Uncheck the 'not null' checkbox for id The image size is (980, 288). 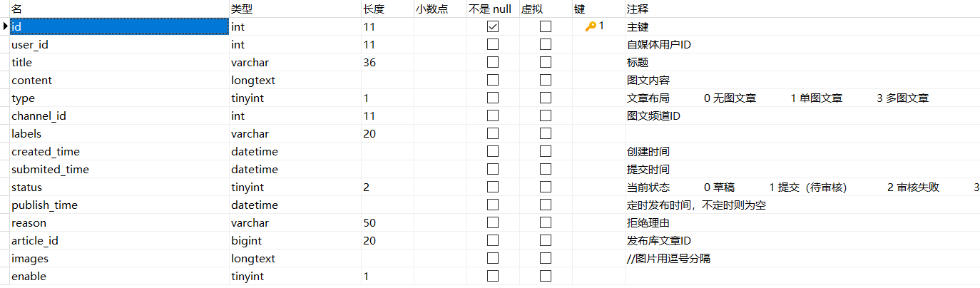point(492,27)
